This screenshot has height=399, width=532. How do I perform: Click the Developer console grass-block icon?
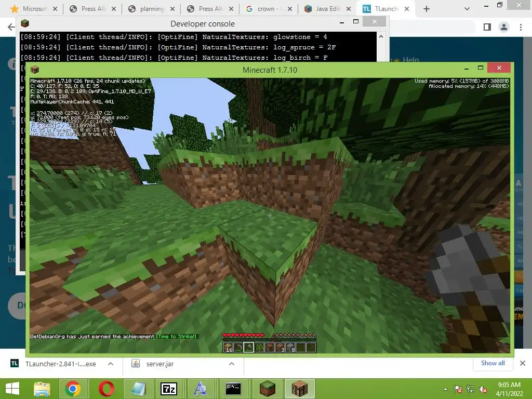25,23
